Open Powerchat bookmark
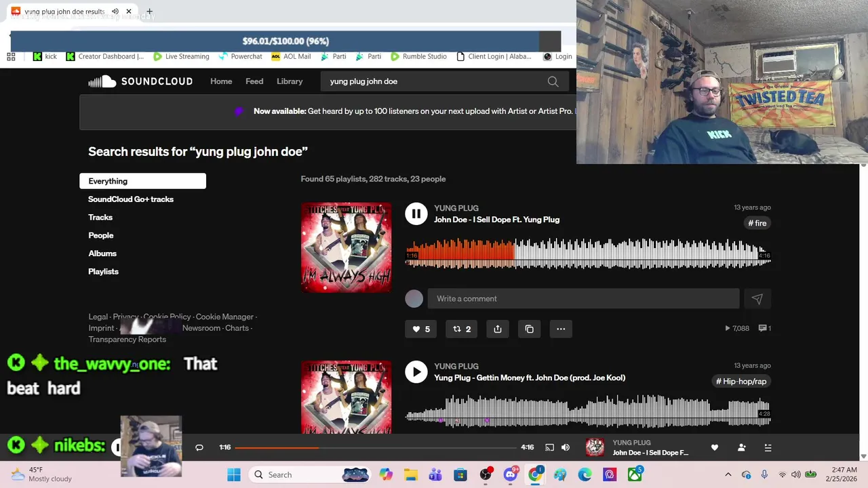 [240, 56]
